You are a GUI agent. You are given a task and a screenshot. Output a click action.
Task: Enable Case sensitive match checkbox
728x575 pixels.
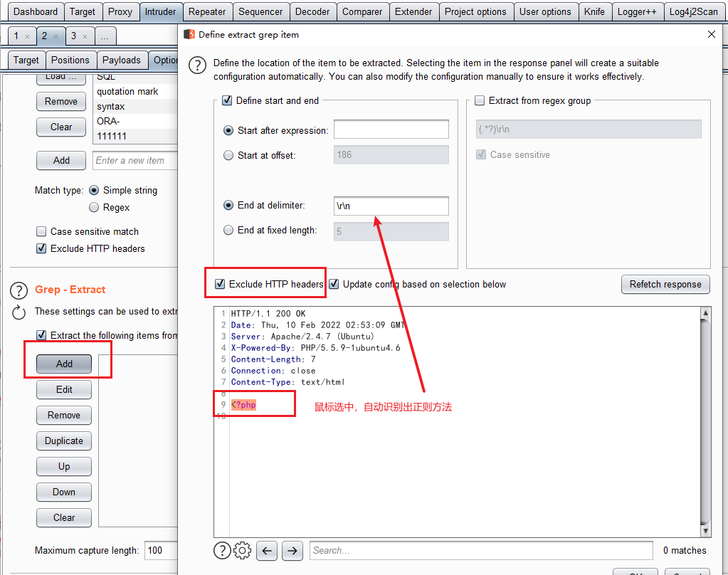[x=41, y=231]
